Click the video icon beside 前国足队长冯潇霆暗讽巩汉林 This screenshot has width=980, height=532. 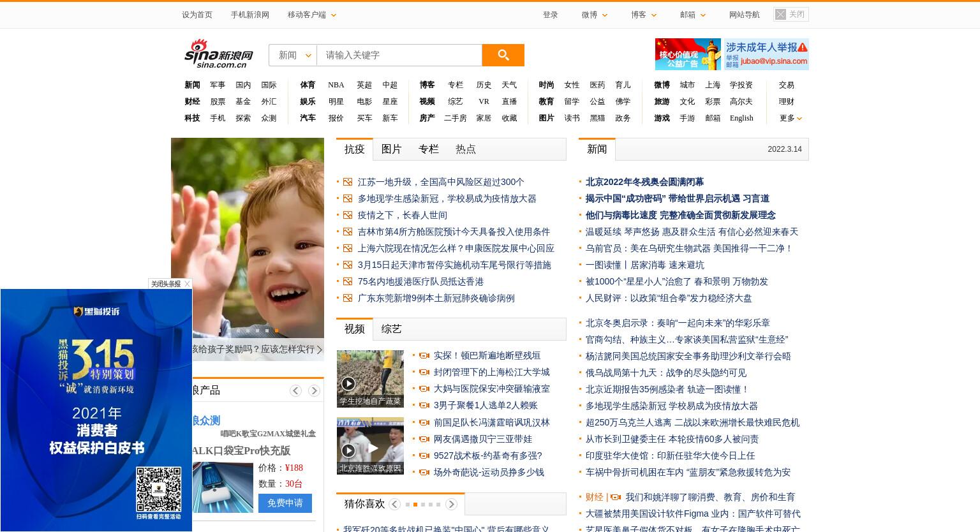click(424, 422)
